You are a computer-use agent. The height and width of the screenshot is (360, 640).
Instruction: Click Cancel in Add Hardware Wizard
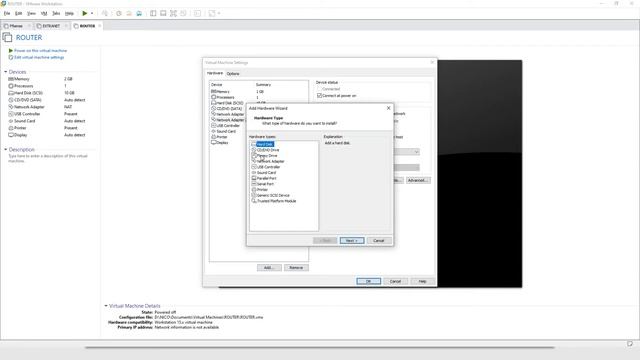tap(379, 241)
